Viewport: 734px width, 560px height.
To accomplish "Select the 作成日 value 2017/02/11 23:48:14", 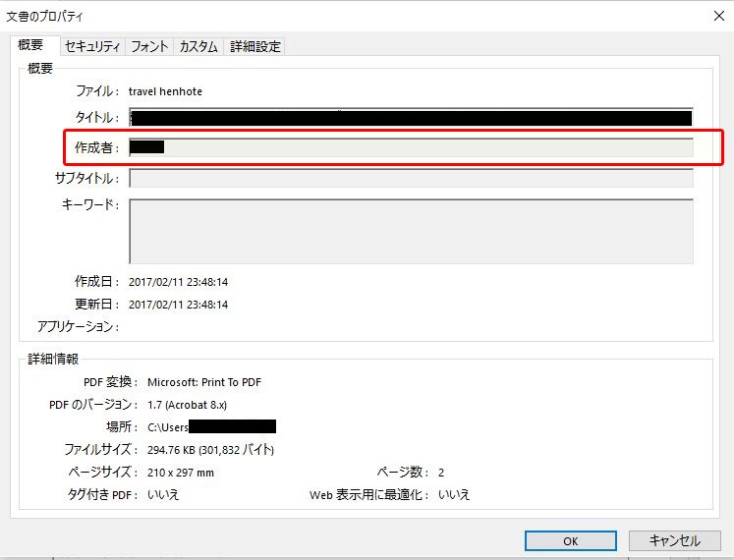I will tap(179, 282).
